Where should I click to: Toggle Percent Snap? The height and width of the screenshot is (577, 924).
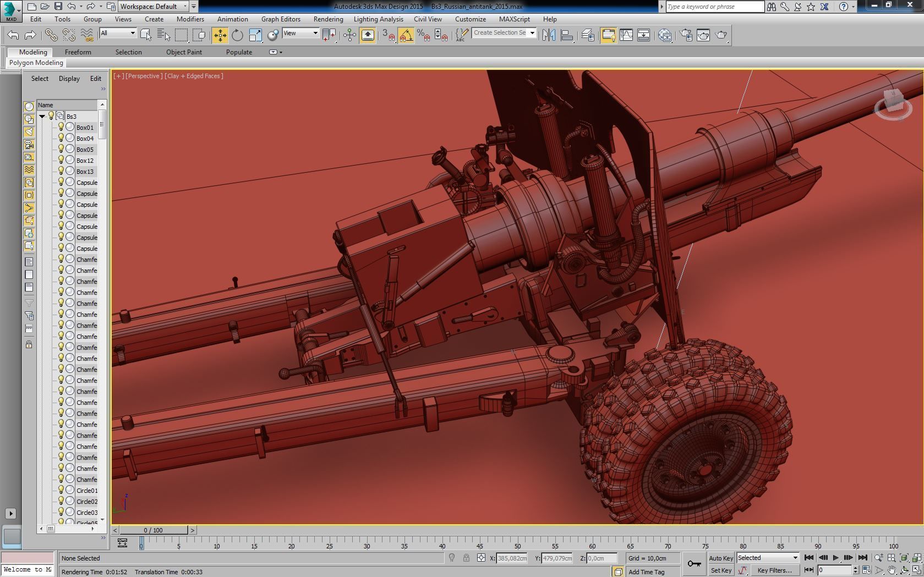point(423,35)
